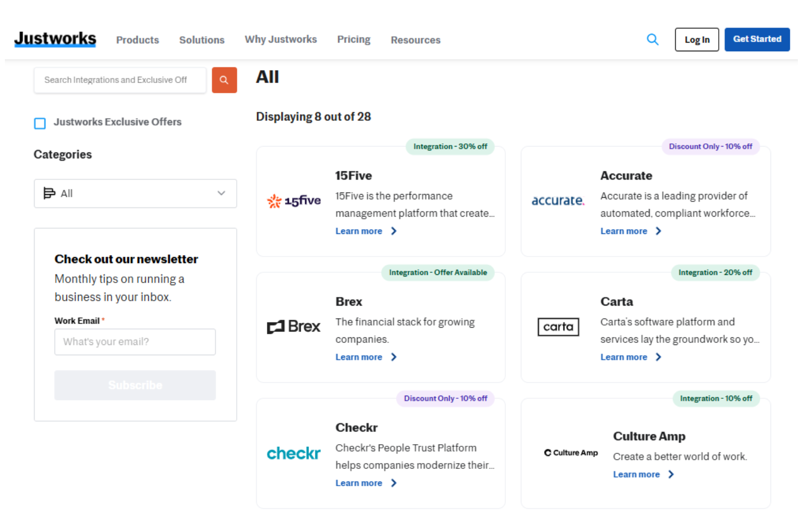Click the chevron arrow beside Accurate Learn more

[658, 231]
